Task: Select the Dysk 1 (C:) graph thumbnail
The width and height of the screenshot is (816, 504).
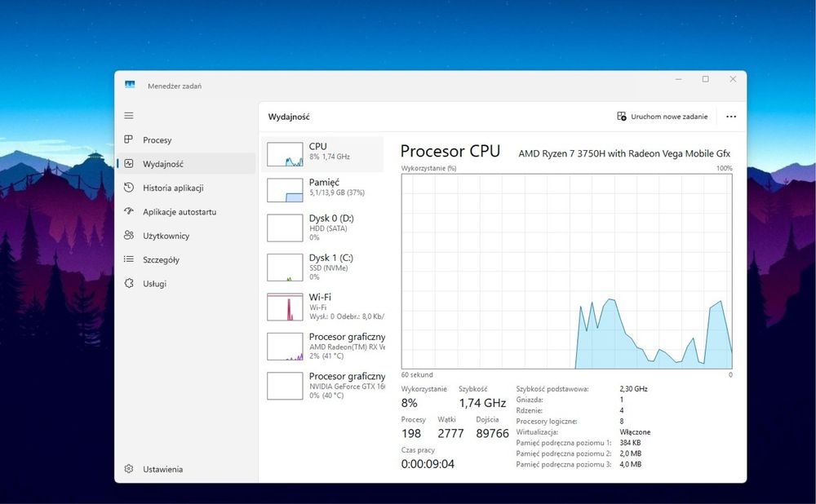Action: pyautogui.click(x=285, y=267)
